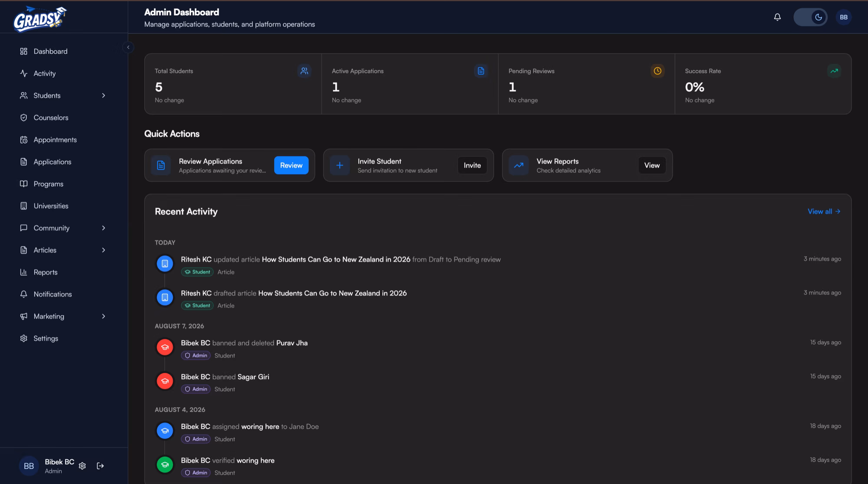This screenshot has width=868, height=484.
Task: Click 'Jane Doe' in the assigned entry
Action: 304,427
